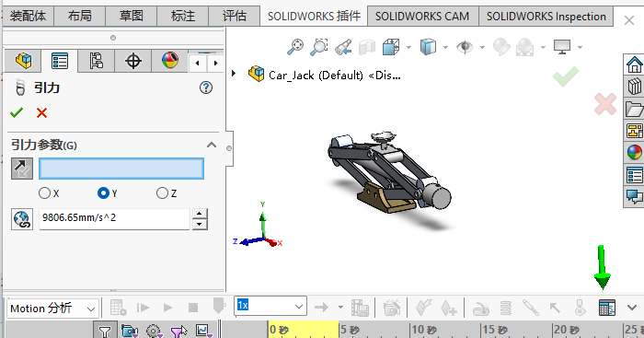
Task: Open SOLIDWORKS Resources home icon
Action: [635, 64]
